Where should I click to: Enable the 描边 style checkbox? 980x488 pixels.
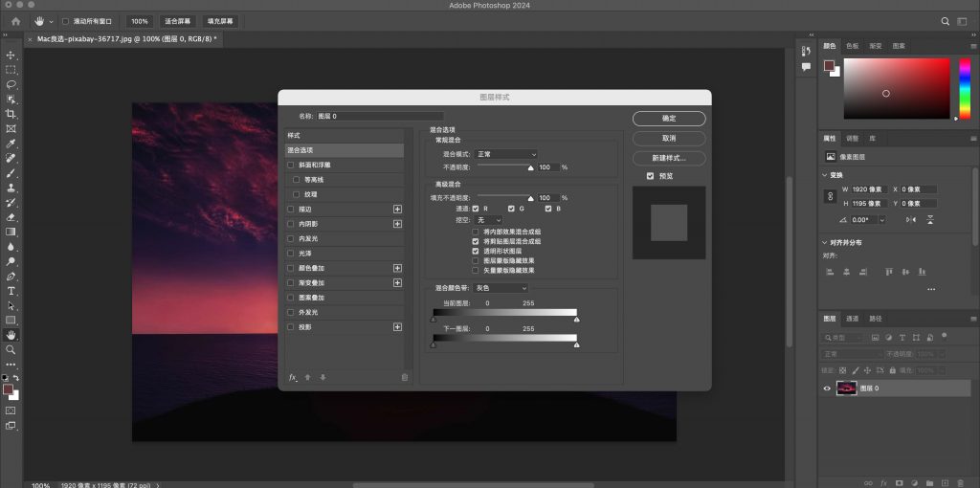(x=290, y=210)
